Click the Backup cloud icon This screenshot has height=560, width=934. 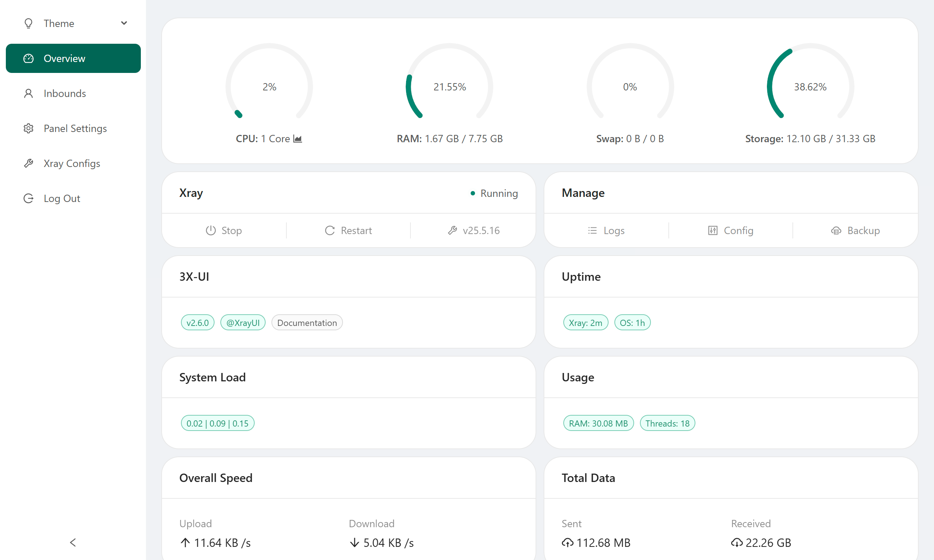836,230
